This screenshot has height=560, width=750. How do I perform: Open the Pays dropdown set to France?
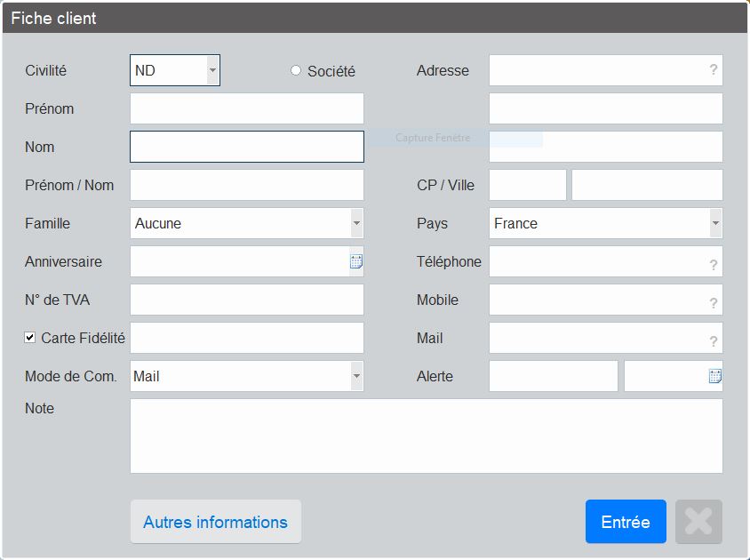[x=715, y=223]
